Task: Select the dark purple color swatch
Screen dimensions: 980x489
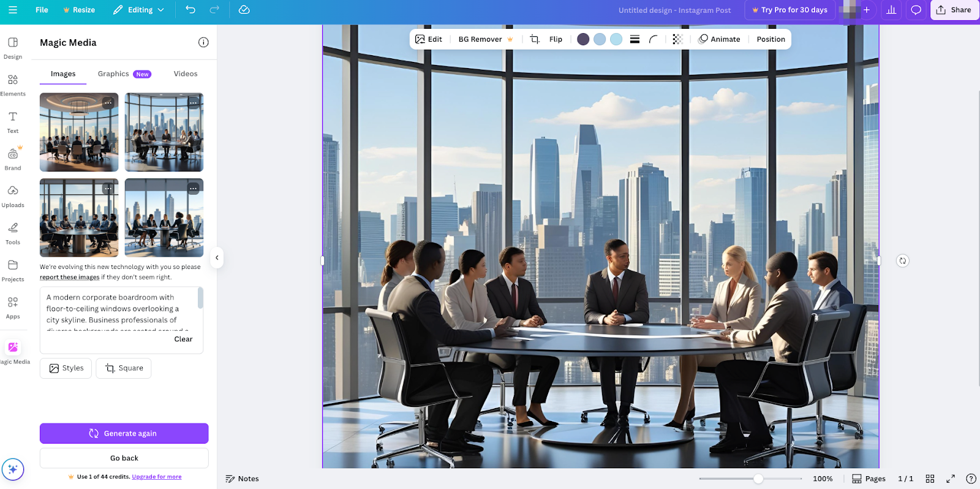Action: pos(583,39)
